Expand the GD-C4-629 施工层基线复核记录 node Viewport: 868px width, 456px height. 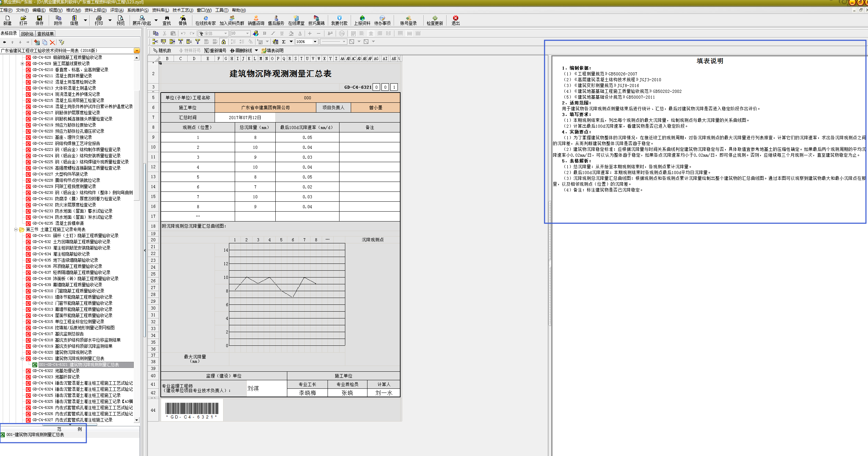(22, 63)
